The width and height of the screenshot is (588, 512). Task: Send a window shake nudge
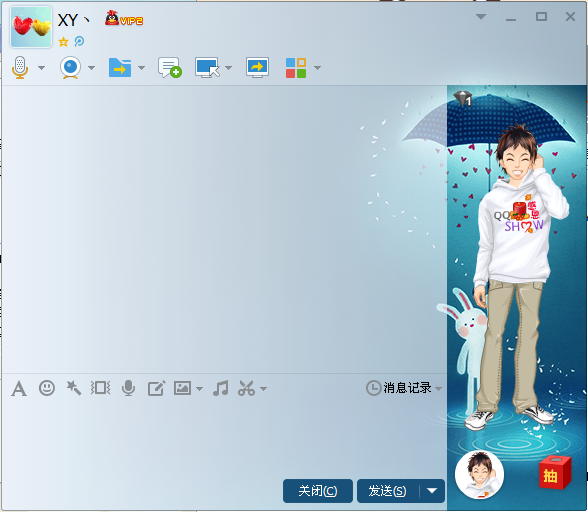click(x=100, y=388)
